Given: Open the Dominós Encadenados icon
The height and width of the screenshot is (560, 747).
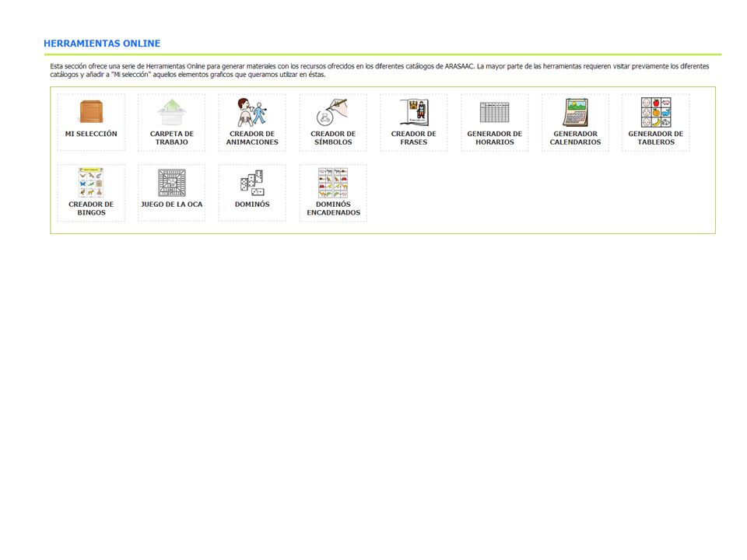Looking at the screenshot, I should click(x=332, y=182).
